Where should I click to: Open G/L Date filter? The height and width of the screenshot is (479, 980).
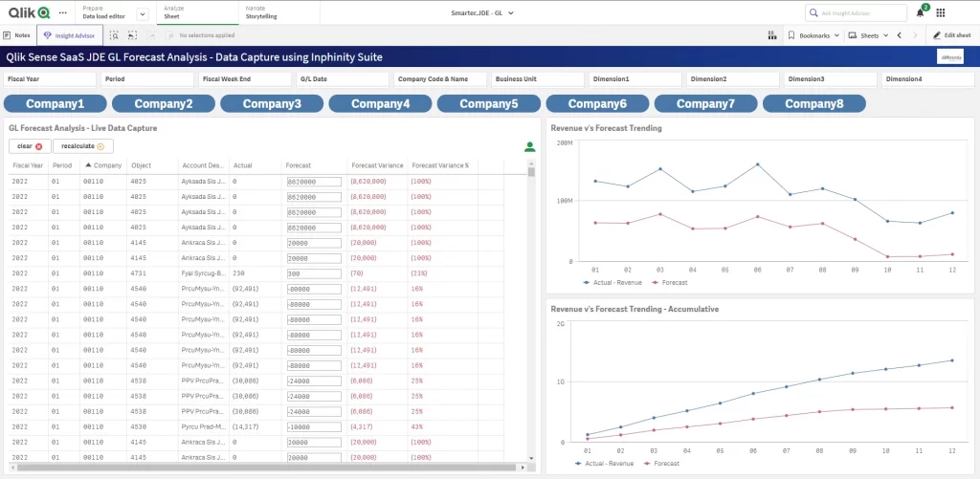(x=343, y=79)
